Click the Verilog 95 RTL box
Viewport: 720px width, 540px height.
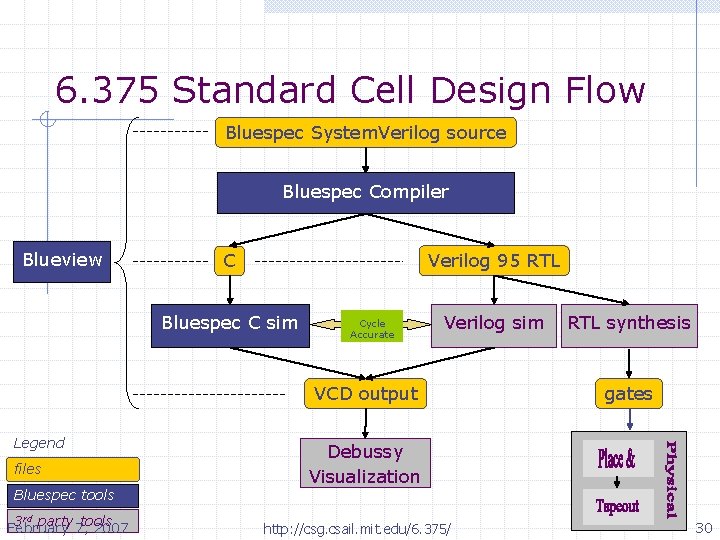(494, 261)
